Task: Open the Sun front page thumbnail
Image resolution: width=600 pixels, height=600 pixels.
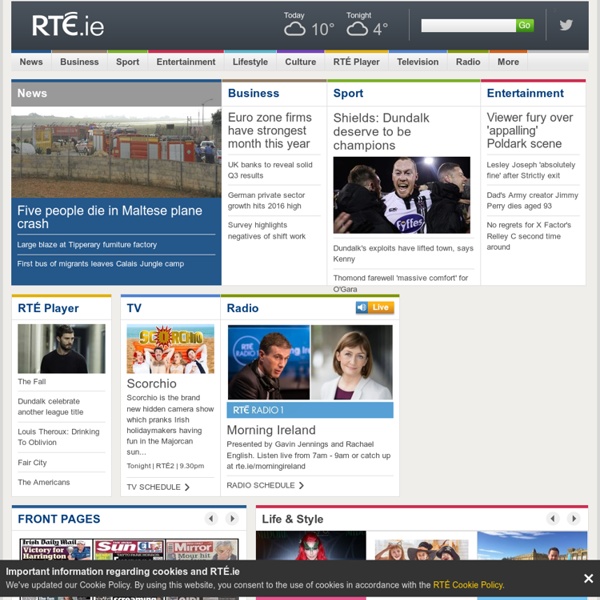Action: (x=129, y=549)
